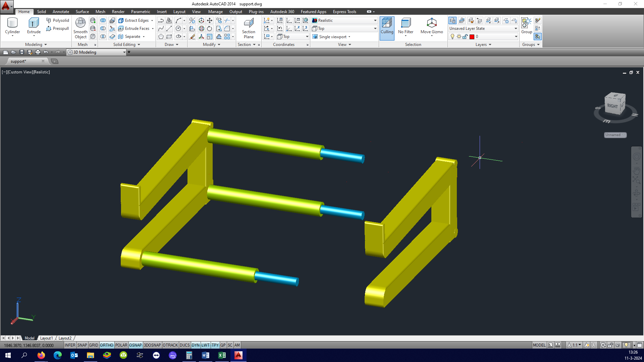This screenshot has height=362, width=644.
Task: Click the Fillet Edge modify icon
Action: click(227, 28)
